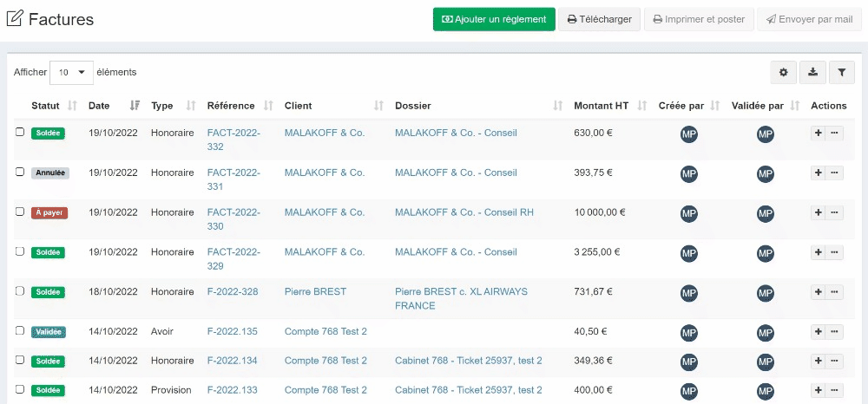Viewport: 868px width, 404px height.
Task: Check the box for invoice FACT-2022-329
Action: 19,251
